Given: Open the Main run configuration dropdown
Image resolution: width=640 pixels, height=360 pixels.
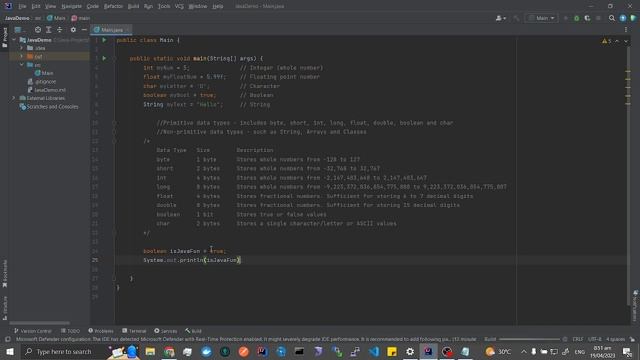Looking at the screenshot, I should point(542,18).
